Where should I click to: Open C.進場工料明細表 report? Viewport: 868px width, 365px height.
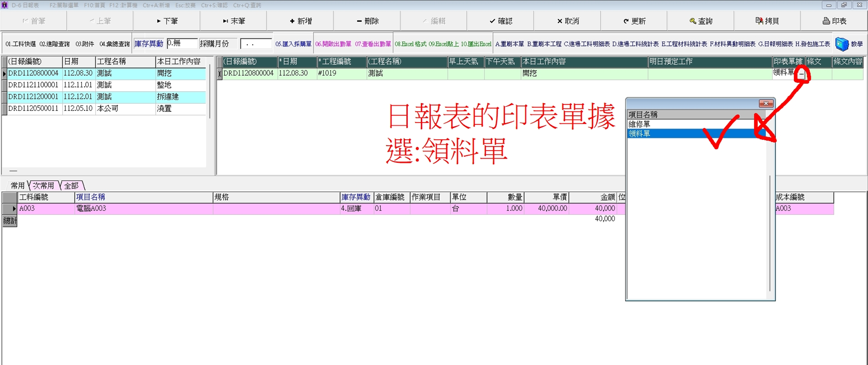587,44
